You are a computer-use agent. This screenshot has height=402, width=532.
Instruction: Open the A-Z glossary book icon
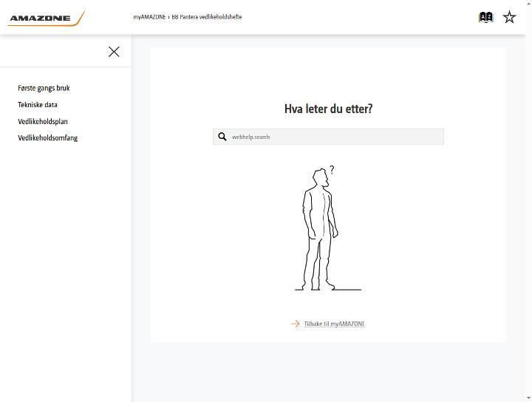click(486, 17)
